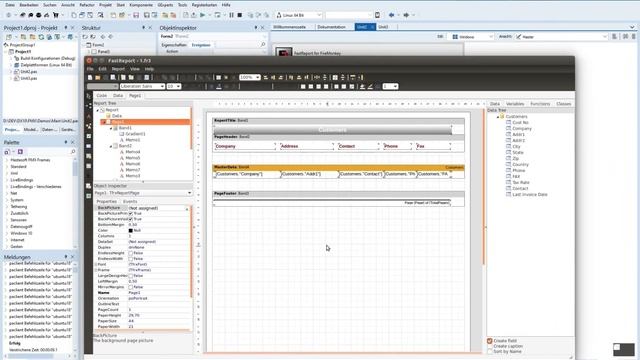
Task: Expand Windows 10 category in Palette
Action: click(7, 233)
